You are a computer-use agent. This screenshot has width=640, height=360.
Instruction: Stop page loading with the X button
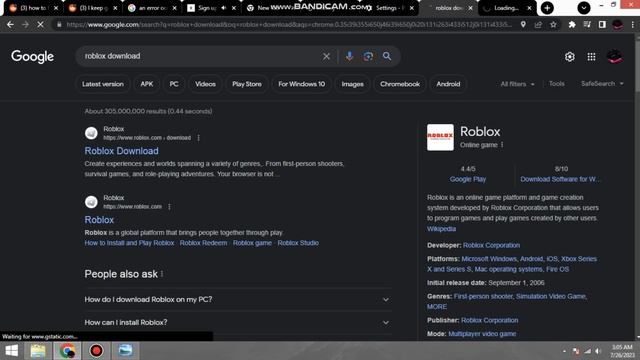(40, 24)
